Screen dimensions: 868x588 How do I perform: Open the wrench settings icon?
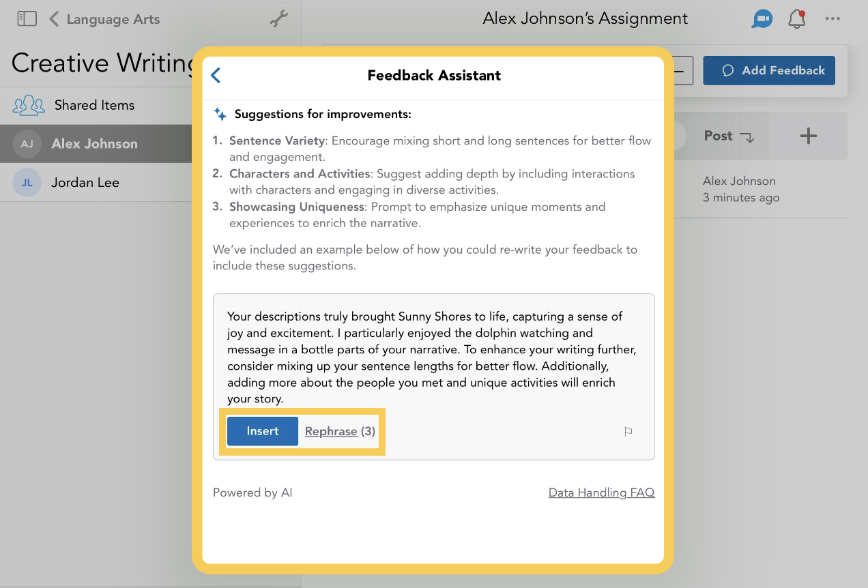coord(279,19)
